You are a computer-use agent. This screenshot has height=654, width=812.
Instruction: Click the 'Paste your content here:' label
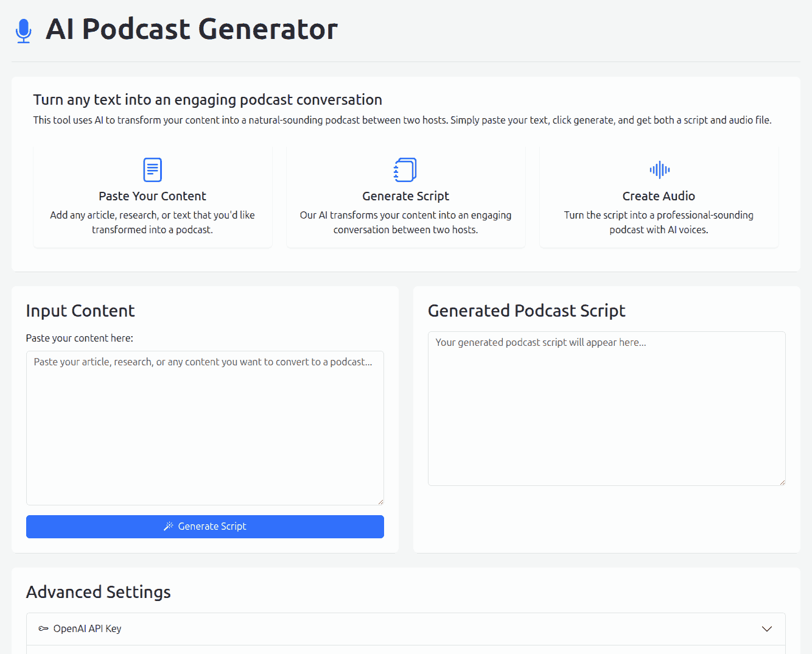(x=79, y=338)
